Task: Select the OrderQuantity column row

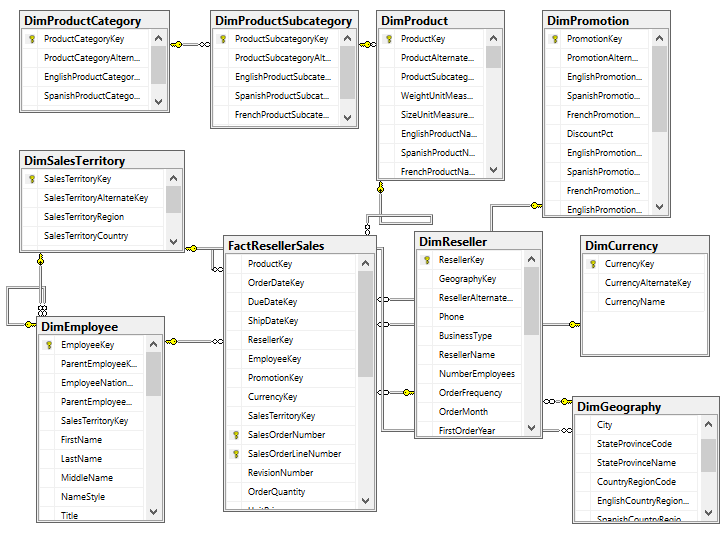Action: (x=291, y=492)
